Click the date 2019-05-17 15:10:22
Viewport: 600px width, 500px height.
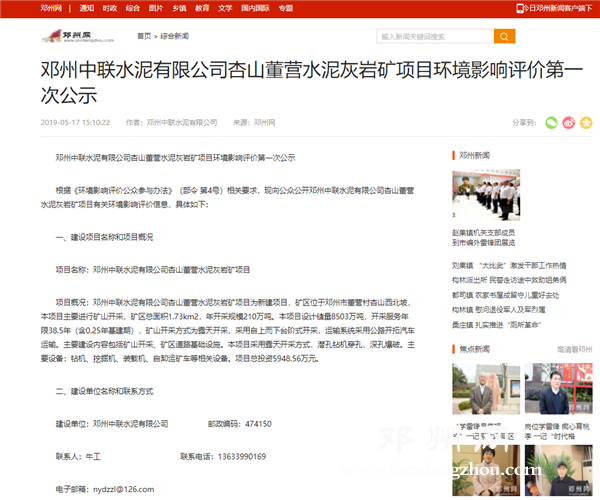pos(75,122)
